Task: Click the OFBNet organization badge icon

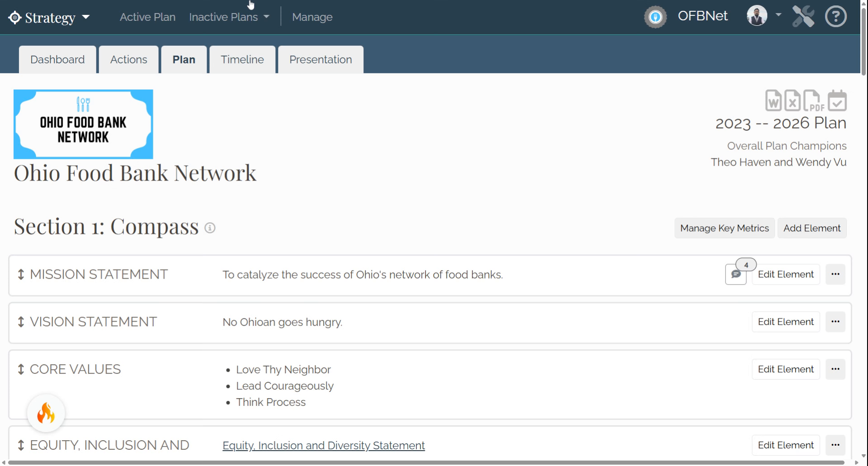Action: coord(655,17)
